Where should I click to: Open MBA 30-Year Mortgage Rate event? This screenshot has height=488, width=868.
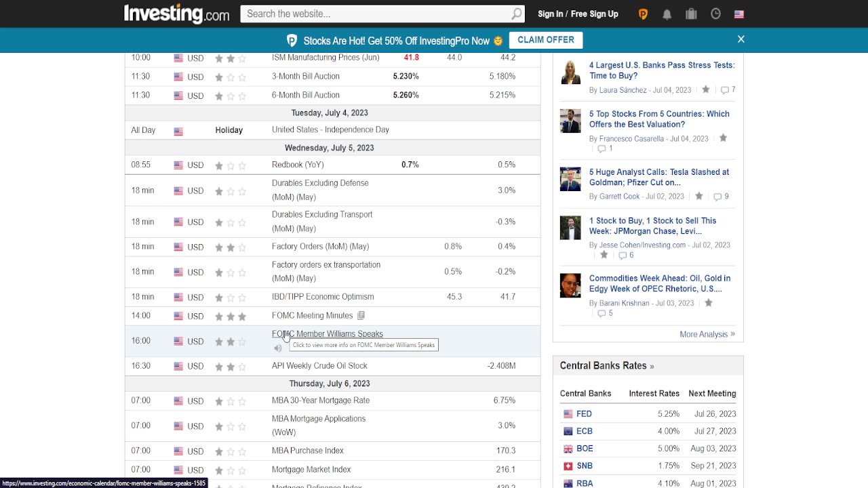[x=321, y=400]
